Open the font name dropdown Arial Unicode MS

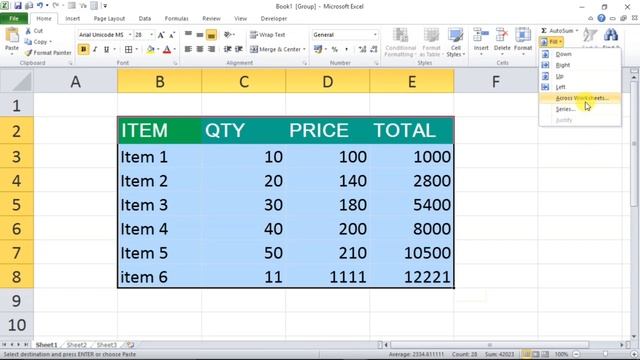click(130, 35)
